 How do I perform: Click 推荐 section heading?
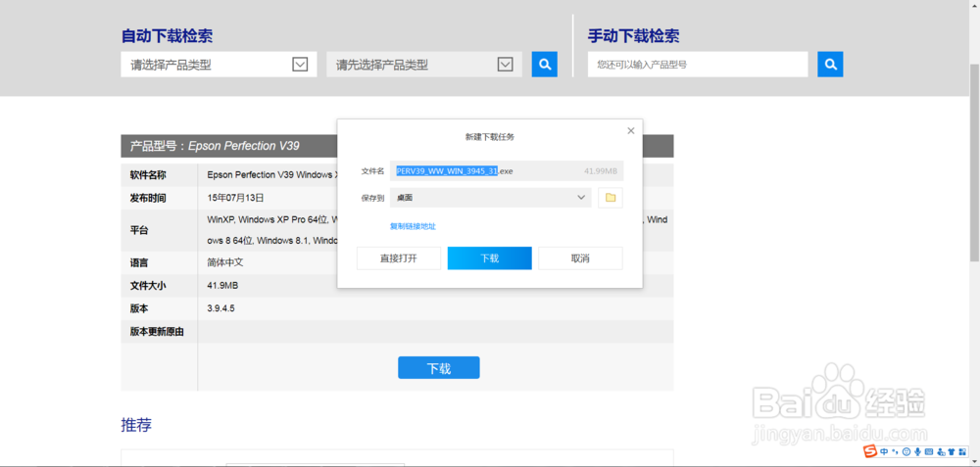136,425
